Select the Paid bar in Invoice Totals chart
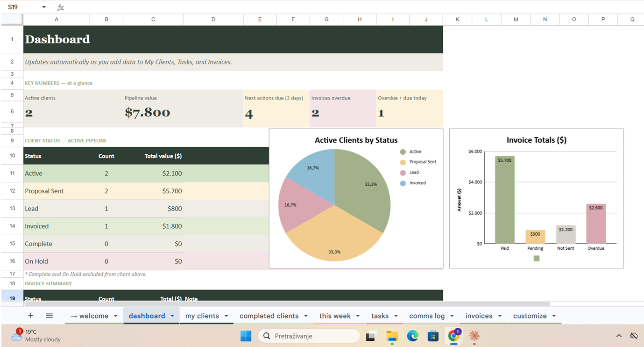Screen dimensions: 644x347 pyautogui.click(x=505, y=200)
